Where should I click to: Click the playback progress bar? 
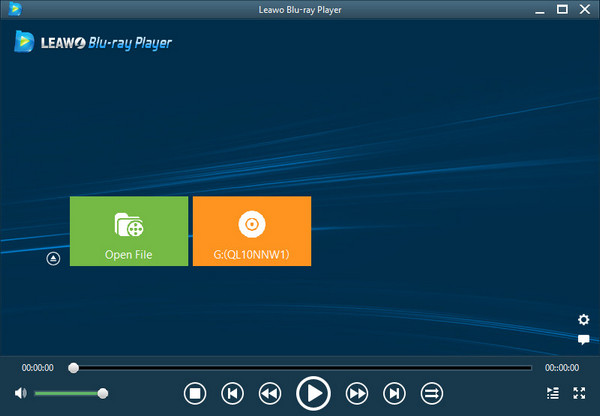tap(300, 368)
